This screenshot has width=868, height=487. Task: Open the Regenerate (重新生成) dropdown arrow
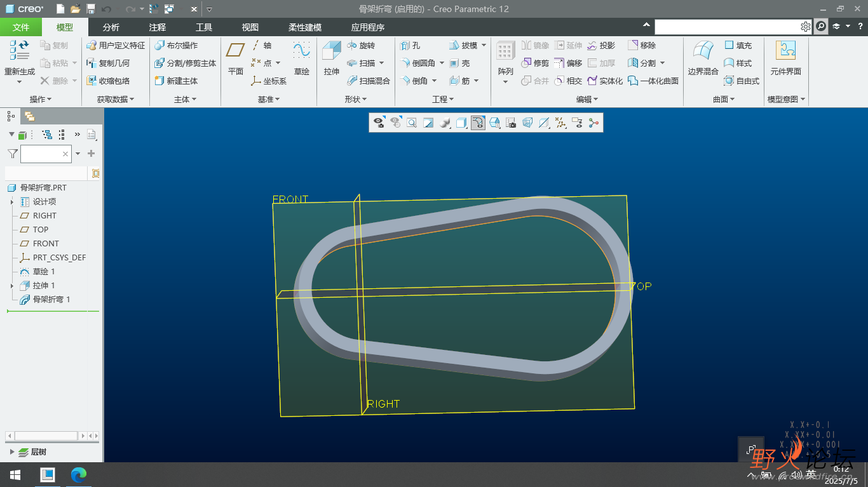(x=19, y=82)
